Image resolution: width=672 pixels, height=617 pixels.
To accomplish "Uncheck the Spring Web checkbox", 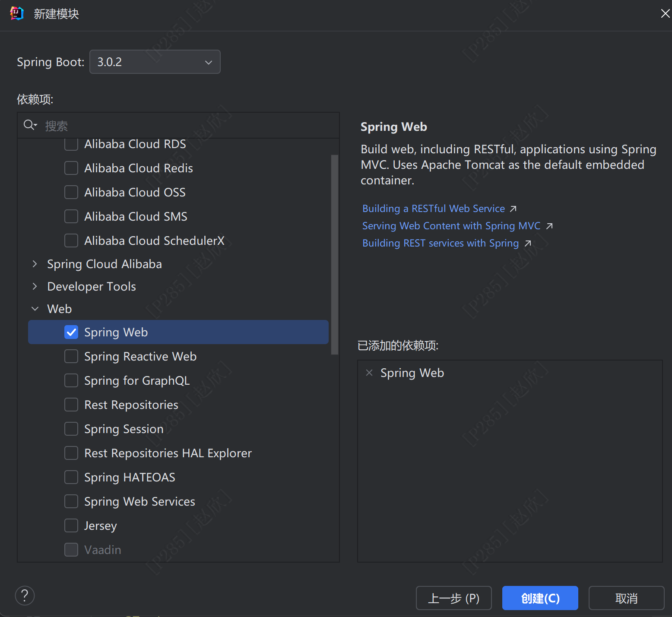I will (x=71, y=332).
